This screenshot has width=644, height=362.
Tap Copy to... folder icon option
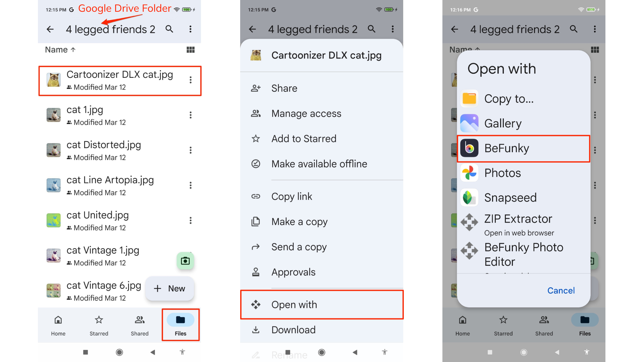point(469,99)
